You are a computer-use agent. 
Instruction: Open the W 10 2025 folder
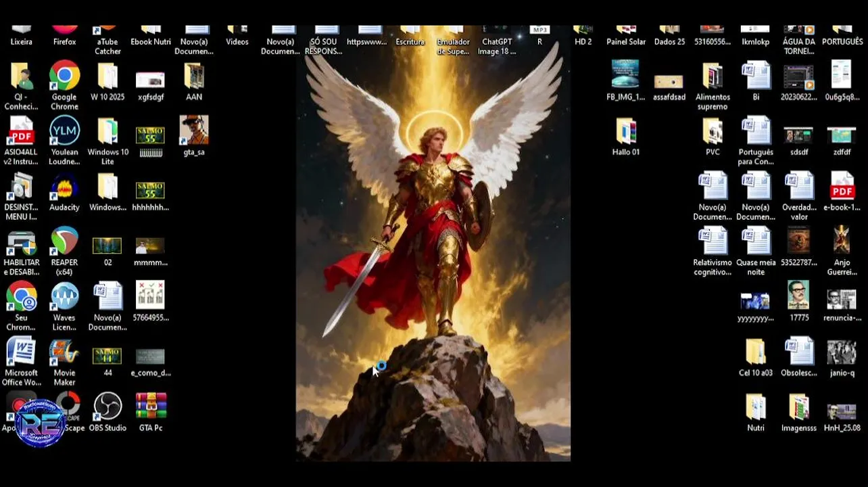107,76
